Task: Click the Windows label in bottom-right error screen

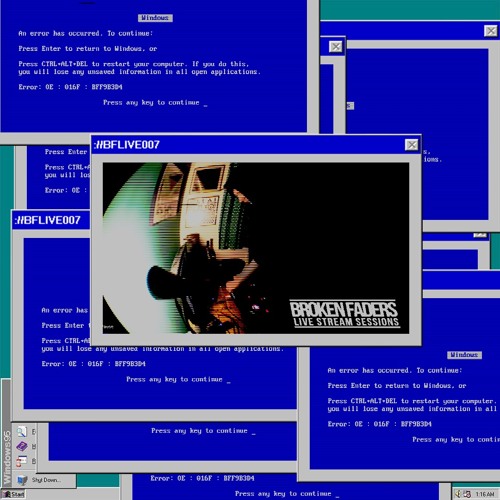Action: [464, 355]
